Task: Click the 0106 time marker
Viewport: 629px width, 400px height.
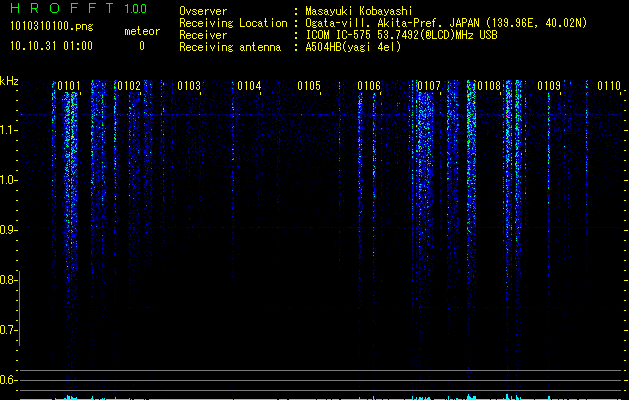Action: [369, 86]
